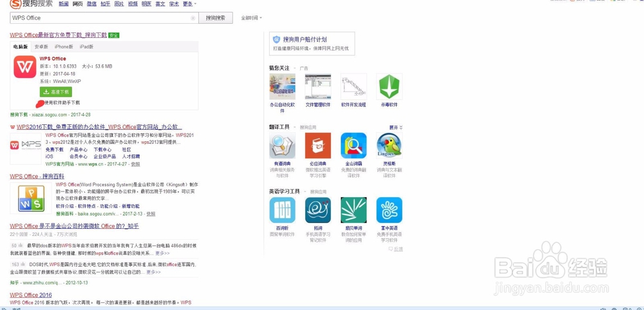The width and height of the screenshot is (644, 310).
Task: Go to the 明医 search category
Action: (x=146, y=4)
